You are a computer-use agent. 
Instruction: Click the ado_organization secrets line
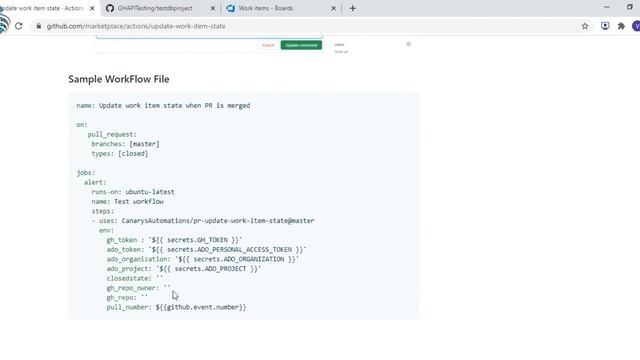[203, 259]
